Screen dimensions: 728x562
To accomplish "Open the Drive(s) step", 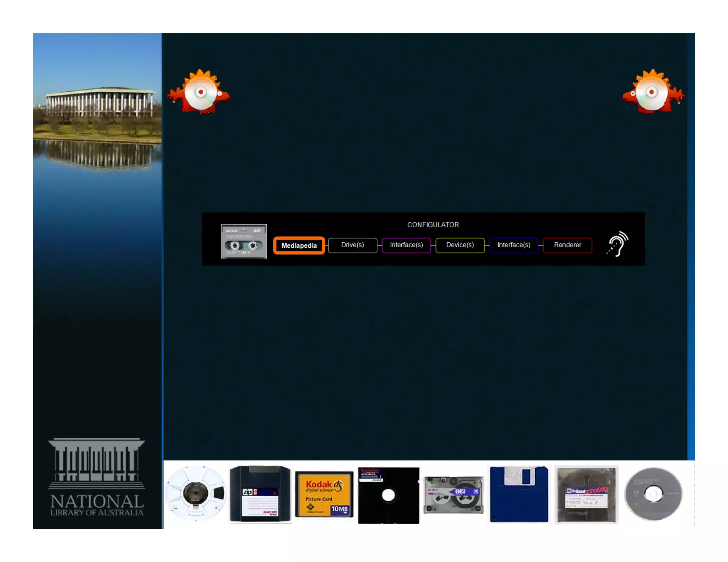I will (x=352, y=245).
